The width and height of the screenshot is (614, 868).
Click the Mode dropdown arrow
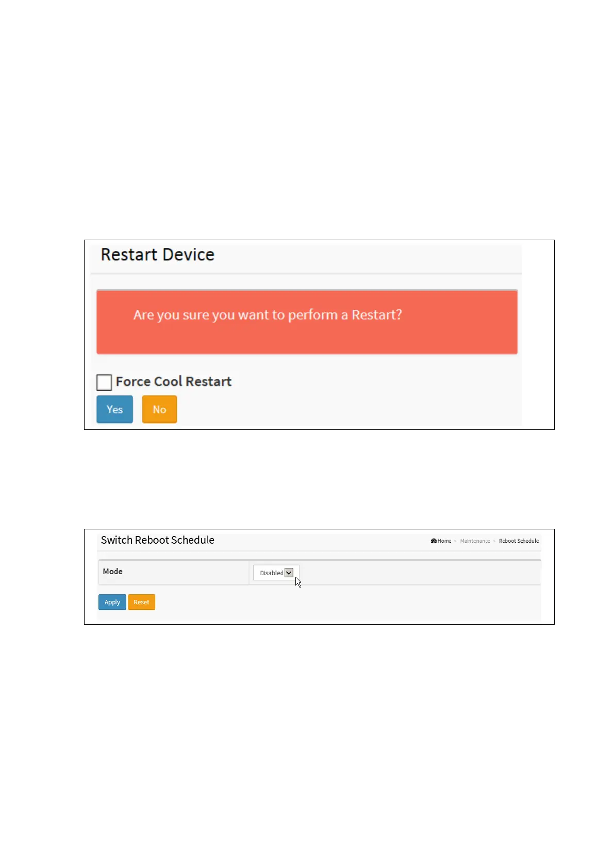(x=289, y=573)
